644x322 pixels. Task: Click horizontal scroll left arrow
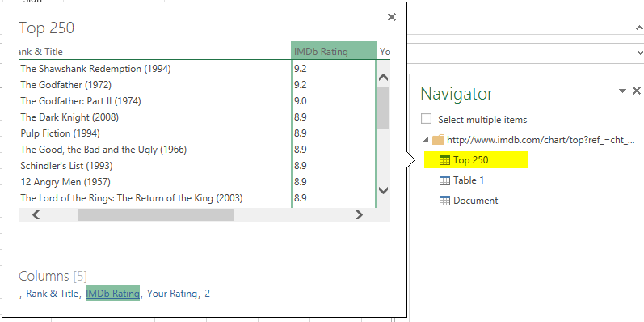click(36, 214)
